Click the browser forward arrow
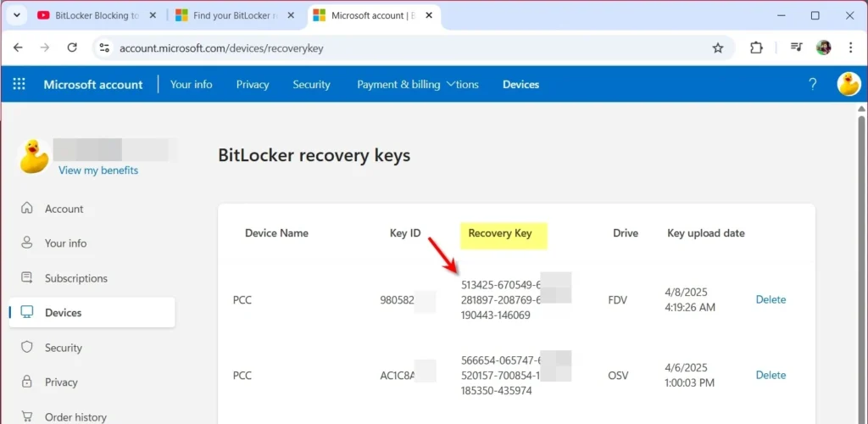 45,48
